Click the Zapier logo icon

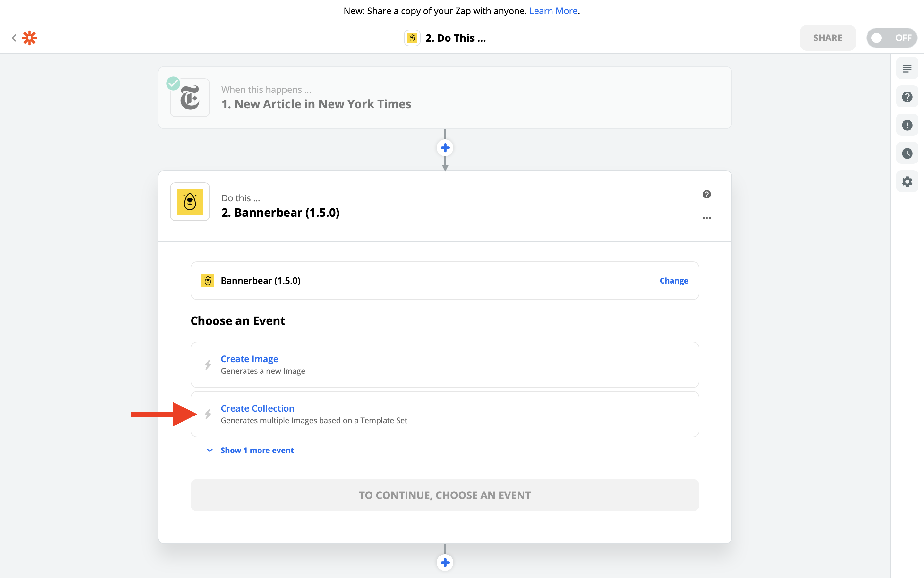point(30,38)
